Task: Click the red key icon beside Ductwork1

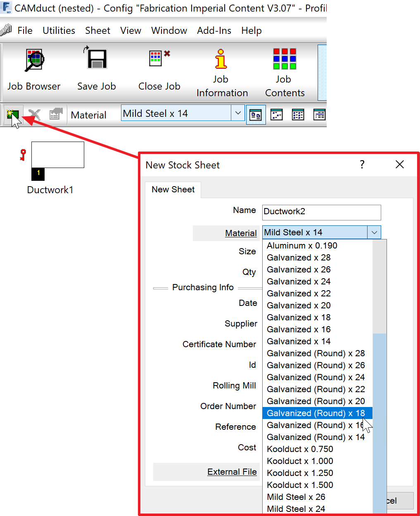Action: coord(23,155)
